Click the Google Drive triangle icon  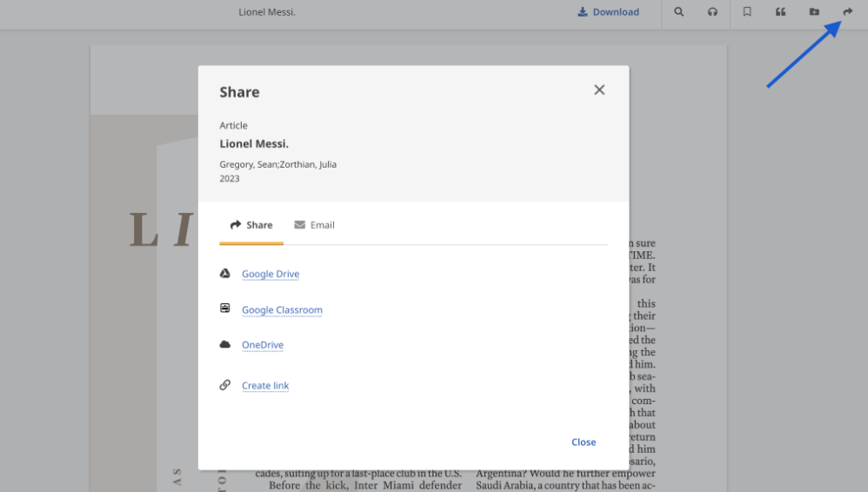[x=224, y=274]
